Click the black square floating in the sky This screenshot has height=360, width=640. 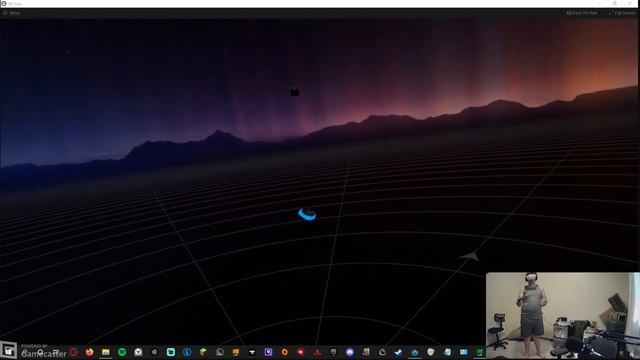point(295,93)
